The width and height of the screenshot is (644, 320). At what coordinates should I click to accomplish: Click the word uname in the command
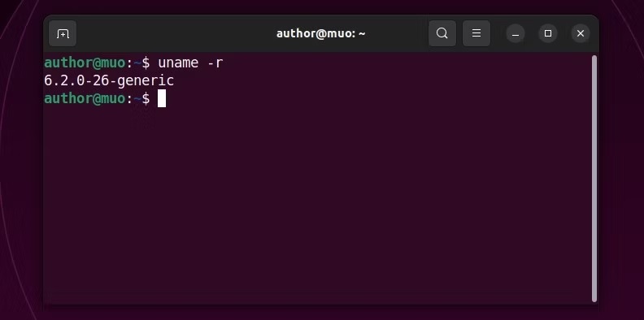click(178, 63)
